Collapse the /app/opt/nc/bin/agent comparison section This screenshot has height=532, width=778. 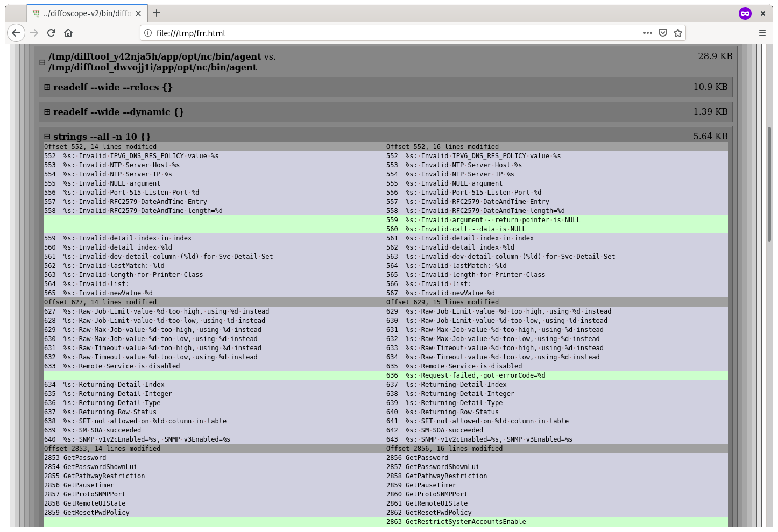pos(42,62)
